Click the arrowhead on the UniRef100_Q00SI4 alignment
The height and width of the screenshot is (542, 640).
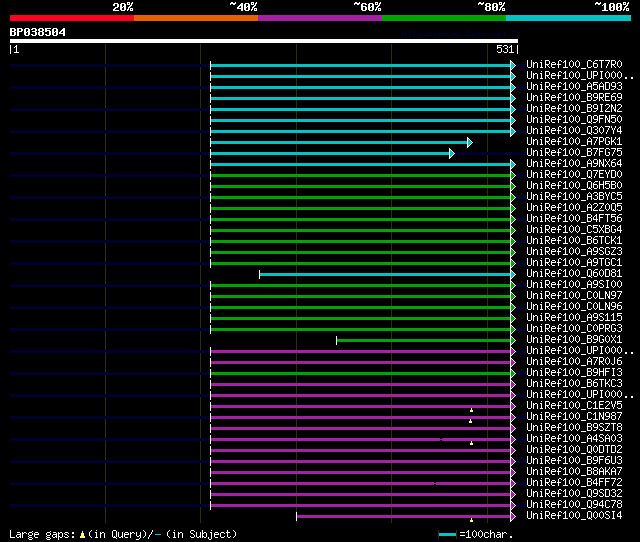click(513, 517)
